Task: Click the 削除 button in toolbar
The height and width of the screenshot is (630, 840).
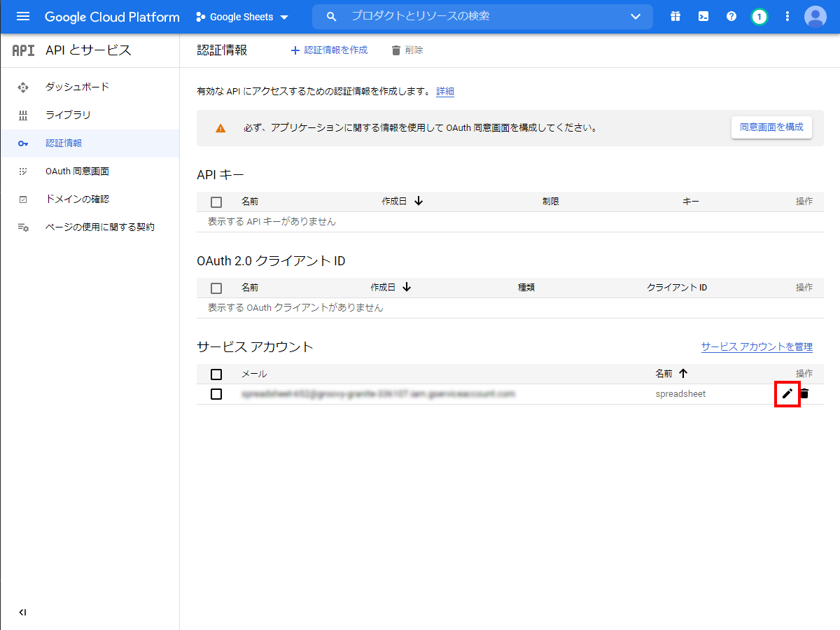Action: click(x=407, y=50)
